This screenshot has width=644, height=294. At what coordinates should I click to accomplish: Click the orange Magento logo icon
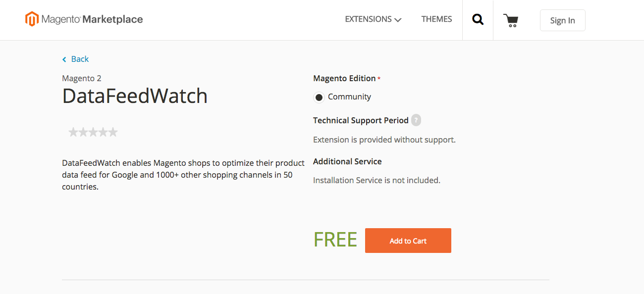tap(32, 19)
